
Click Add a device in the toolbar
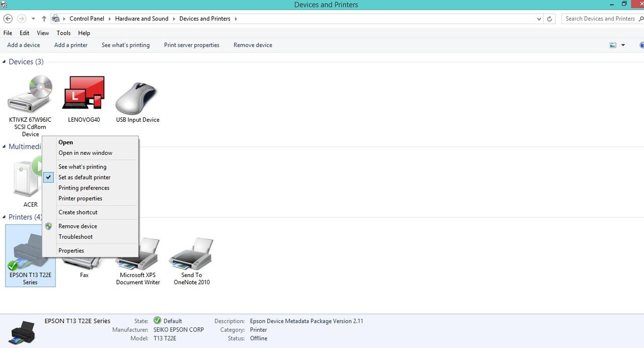[24, 45]
